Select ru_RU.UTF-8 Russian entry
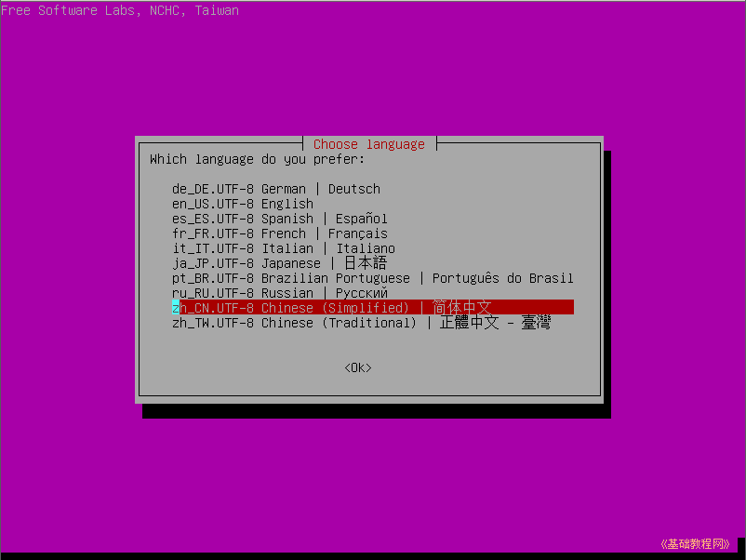 [280, 293]
